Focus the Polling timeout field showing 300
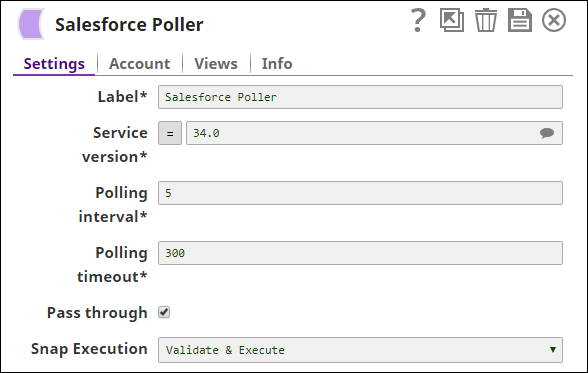 (360, 253)
